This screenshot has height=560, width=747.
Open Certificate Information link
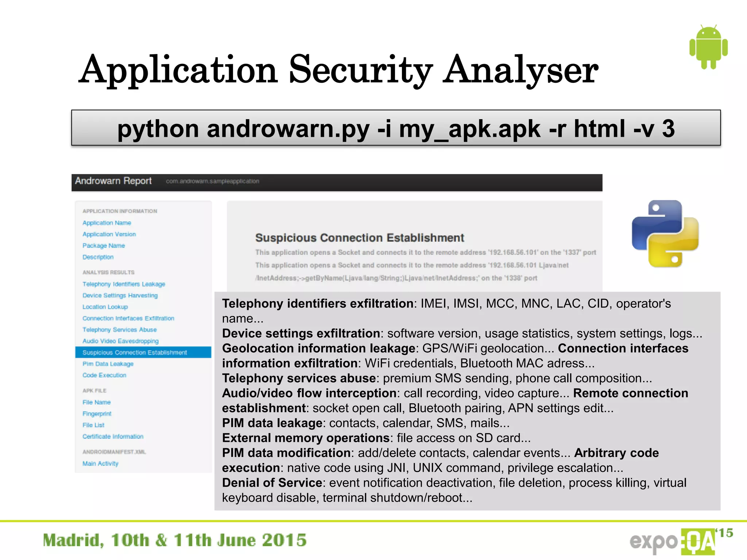(x=113, y=436)
